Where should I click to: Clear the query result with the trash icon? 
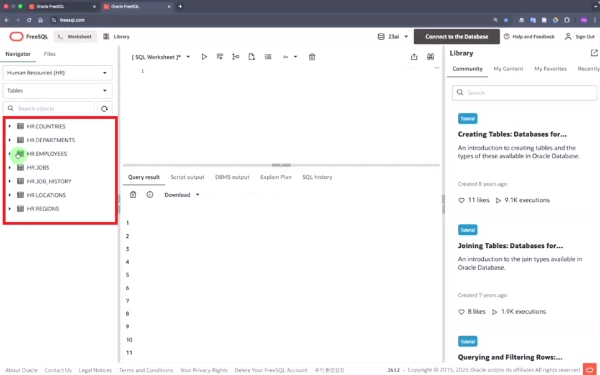[133, 195]
